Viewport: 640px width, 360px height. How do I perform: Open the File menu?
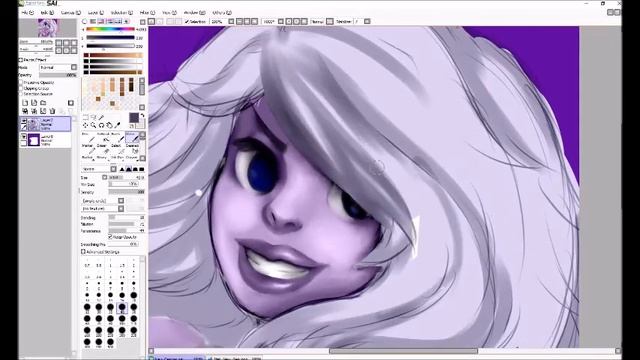28,13
